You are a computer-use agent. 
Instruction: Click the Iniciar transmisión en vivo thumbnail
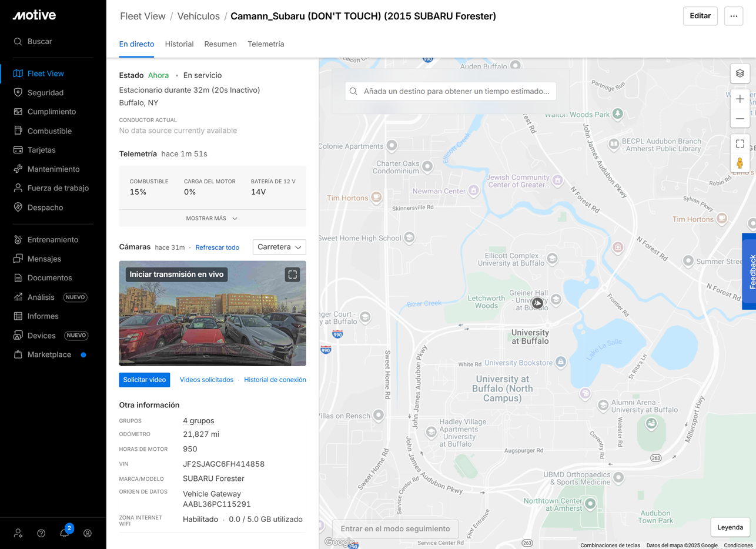pos(212,313)
